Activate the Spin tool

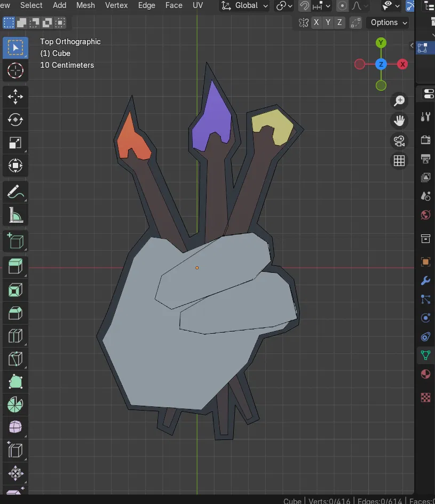(x=15, y=405)
